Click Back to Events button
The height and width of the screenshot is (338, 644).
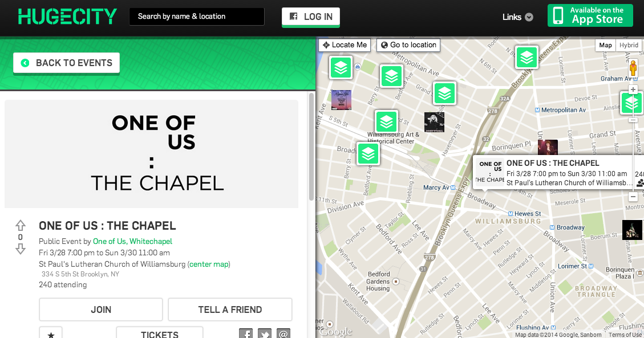coord(67,63)
